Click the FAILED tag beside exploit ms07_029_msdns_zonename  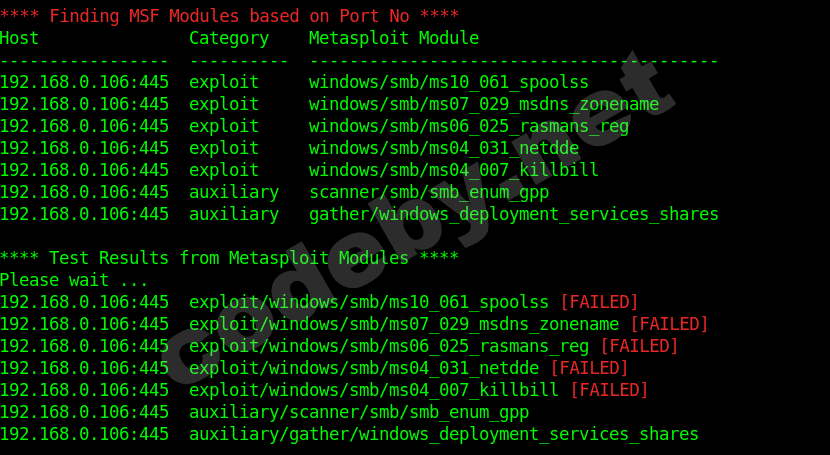(668, 324)
